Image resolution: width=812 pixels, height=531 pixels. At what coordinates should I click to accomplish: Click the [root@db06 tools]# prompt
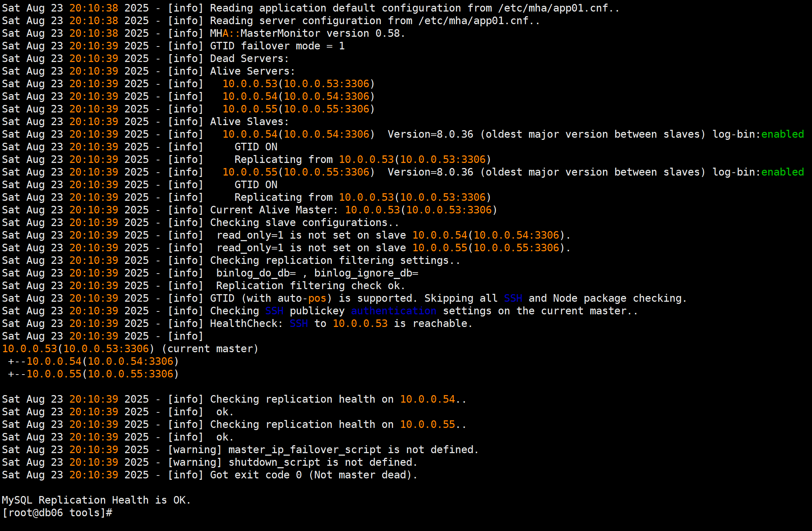tap(57, 513)
